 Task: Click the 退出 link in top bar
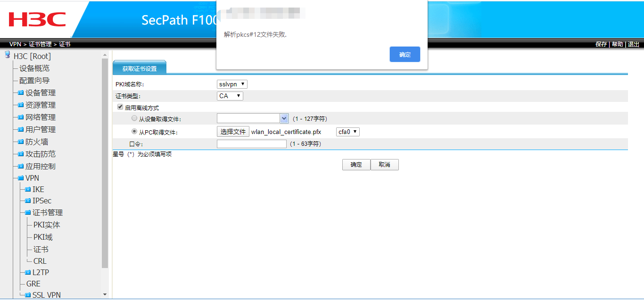(634, 44)
